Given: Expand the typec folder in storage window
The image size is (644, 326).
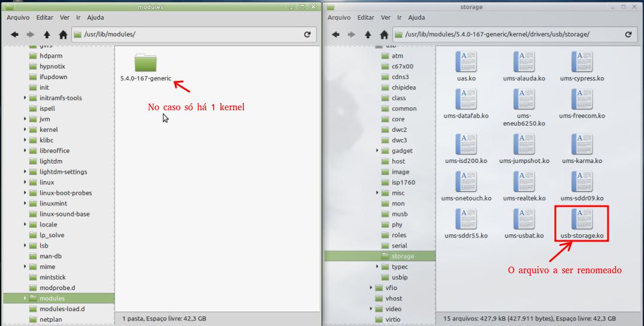Looking at the screenshot, I should coord(377,267).
